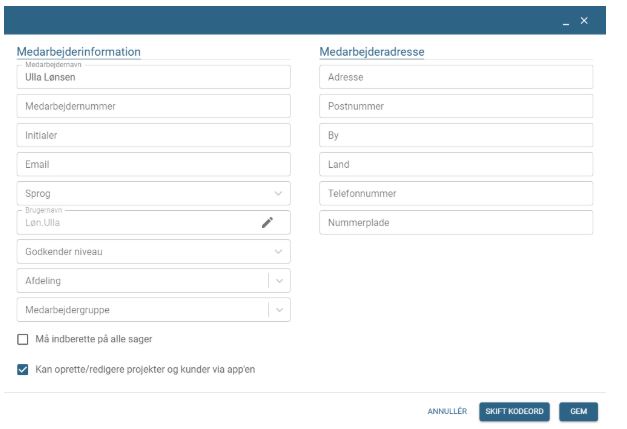Minimize the employee dialog window
The width and height of the screenshot is (627, 429).
click(567, 21)
